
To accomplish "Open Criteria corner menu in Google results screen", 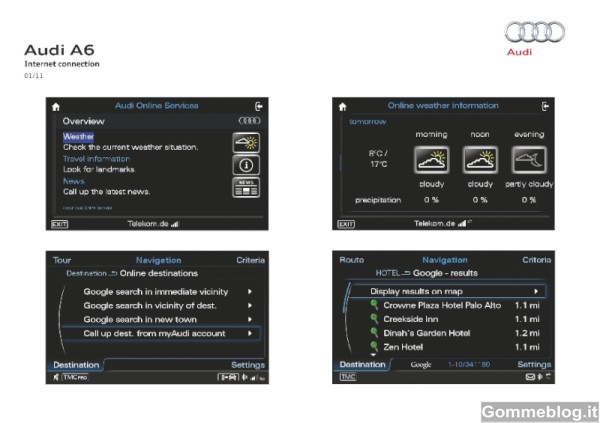I will (537, 260).
